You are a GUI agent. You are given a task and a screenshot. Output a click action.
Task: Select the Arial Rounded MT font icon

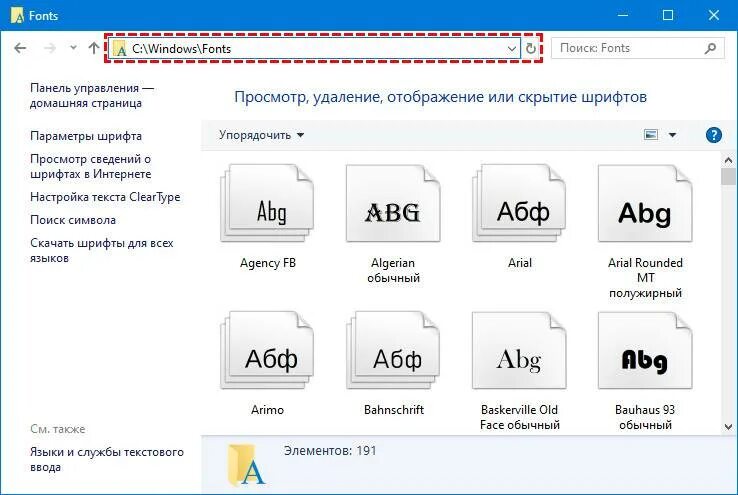[x=645, y=203]
